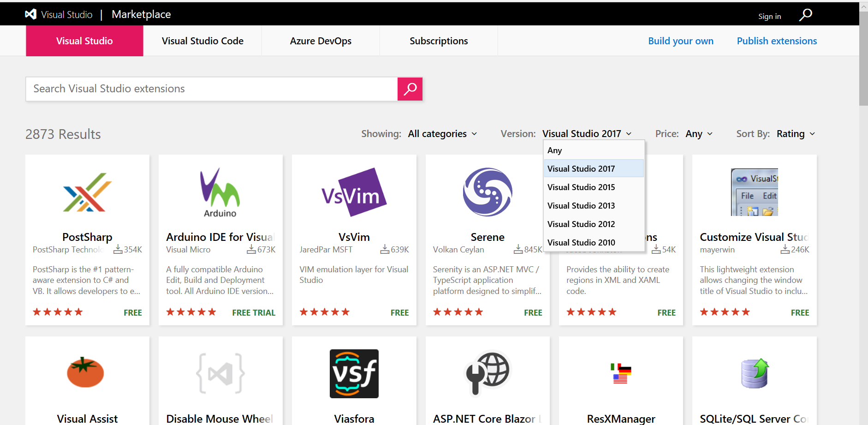Image resolution: width=868 pixels, height=425 pixels.
Task: Open the Viasfora vsf logo
Action: (354, 374)
